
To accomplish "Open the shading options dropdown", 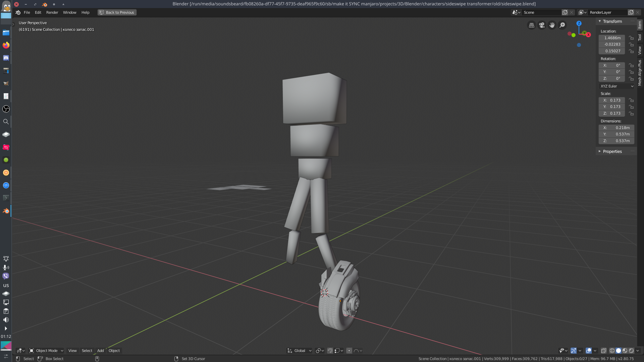I will (638, 351).
